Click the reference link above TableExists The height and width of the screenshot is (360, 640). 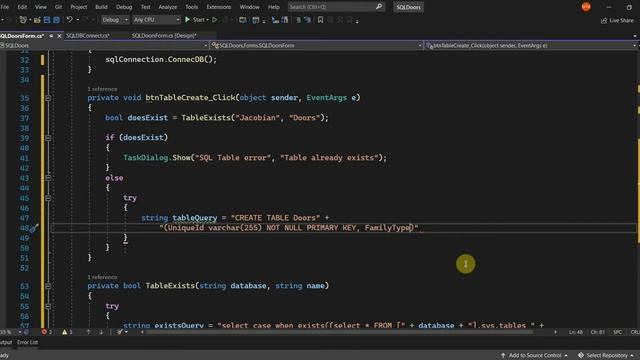tap(102, 277)
